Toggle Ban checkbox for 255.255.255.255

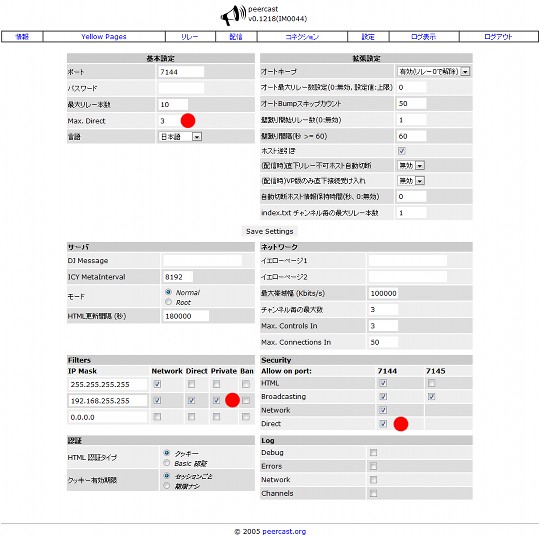tap(246, 384)
